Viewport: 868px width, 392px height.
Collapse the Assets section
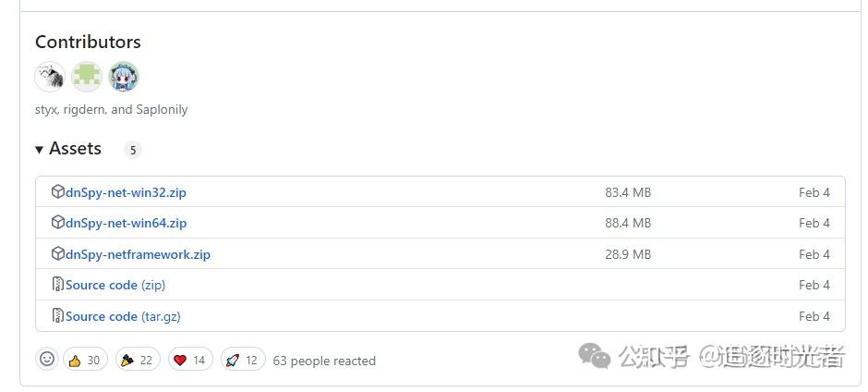[x=40, y=149]
